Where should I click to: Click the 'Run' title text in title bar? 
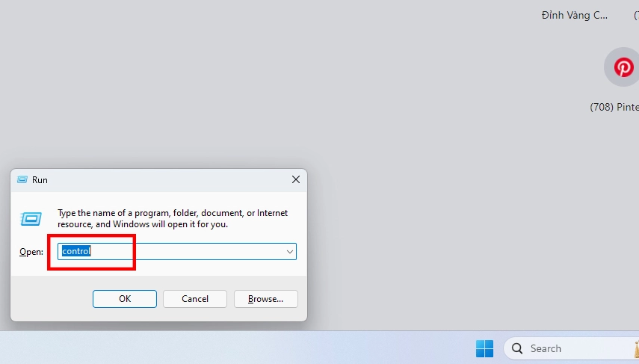(40, 180)
